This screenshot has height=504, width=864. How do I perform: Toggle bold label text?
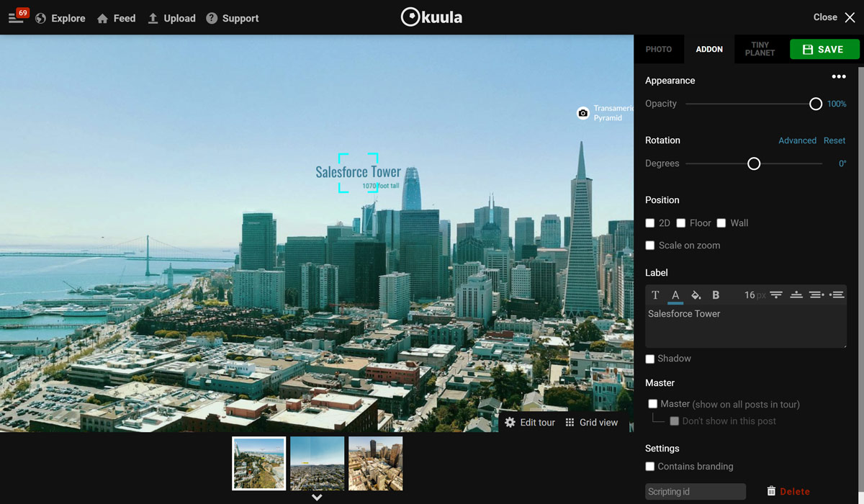click(x=716, y=295)
